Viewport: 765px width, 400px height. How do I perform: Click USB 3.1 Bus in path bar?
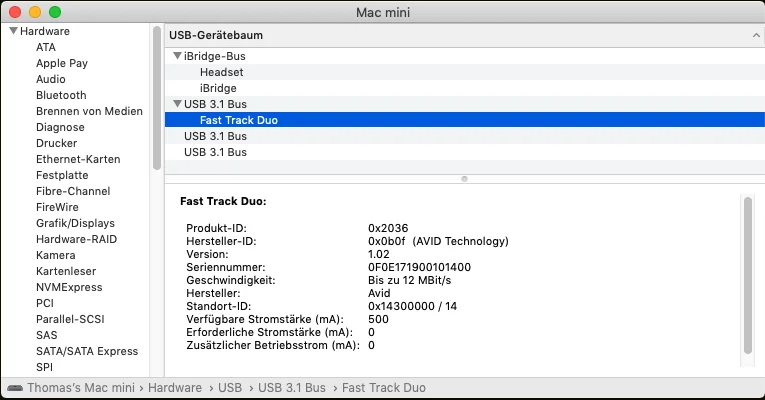[x=292, y=388]
